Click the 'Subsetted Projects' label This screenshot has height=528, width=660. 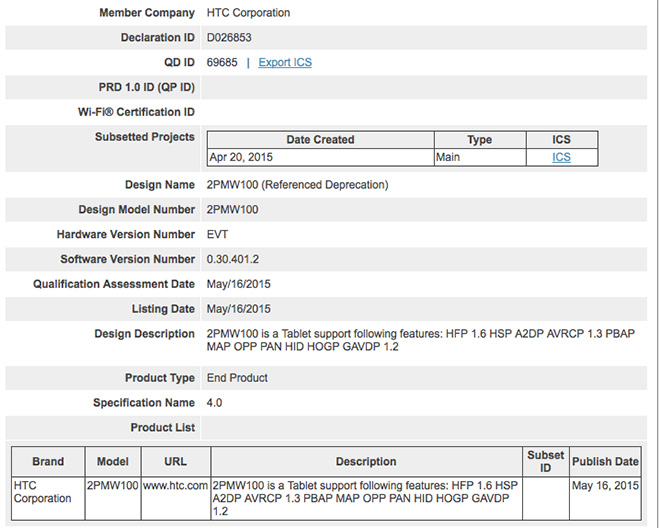145,137
